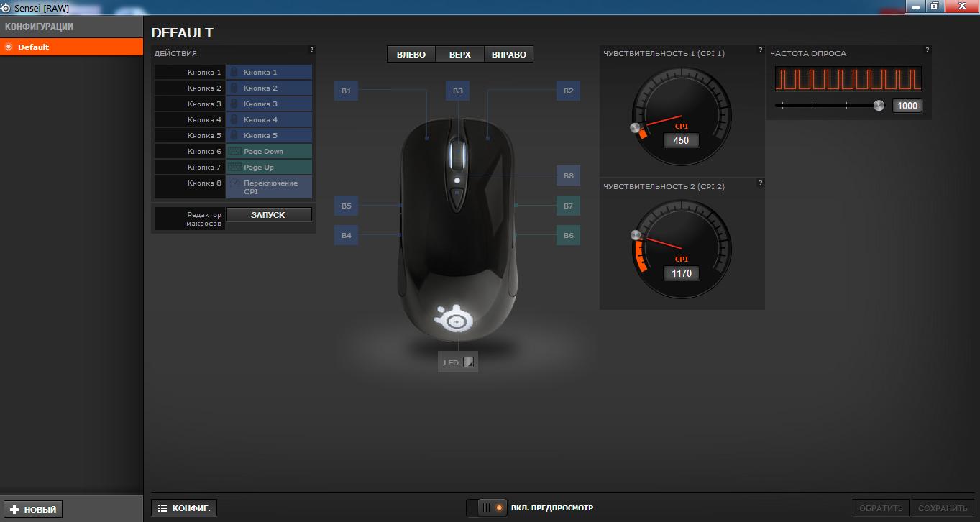Edit the polling rate value 1000
980x522 pixels.
(907, 106)
